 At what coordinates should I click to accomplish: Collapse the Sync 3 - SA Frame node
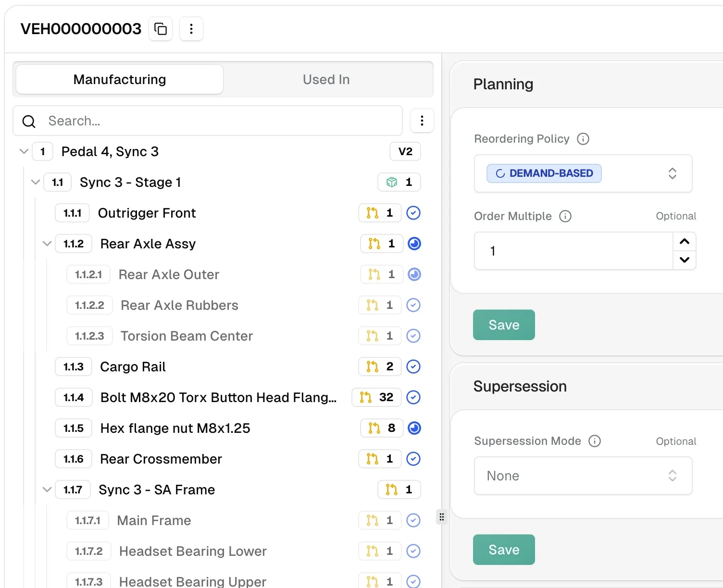pyautogui.click(x=47, y=490)
